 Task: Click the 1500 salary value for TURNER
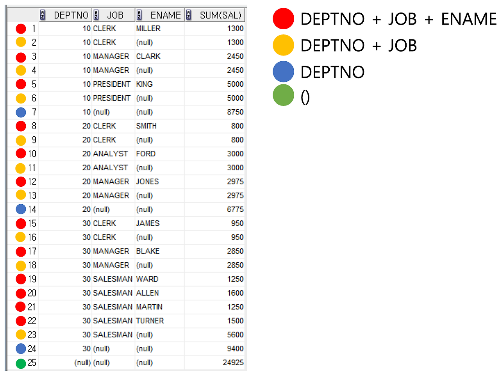tap(235, 321)
